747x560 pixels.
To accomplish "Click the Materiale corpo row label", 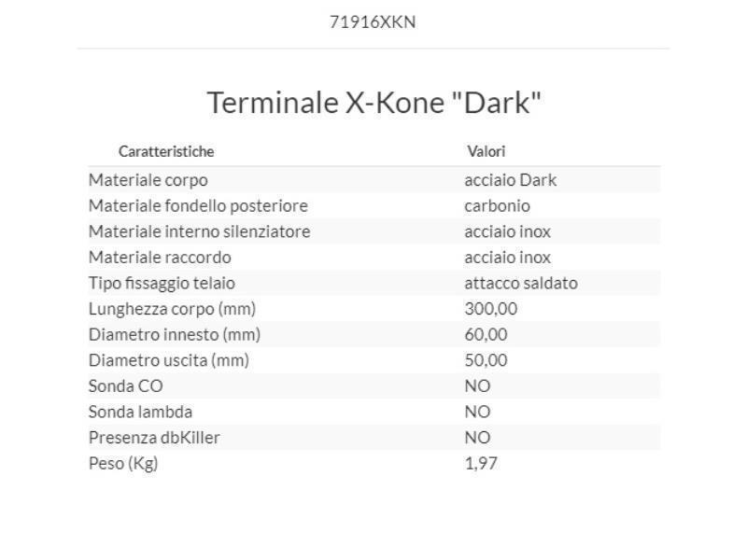I will tap(148, 180).
